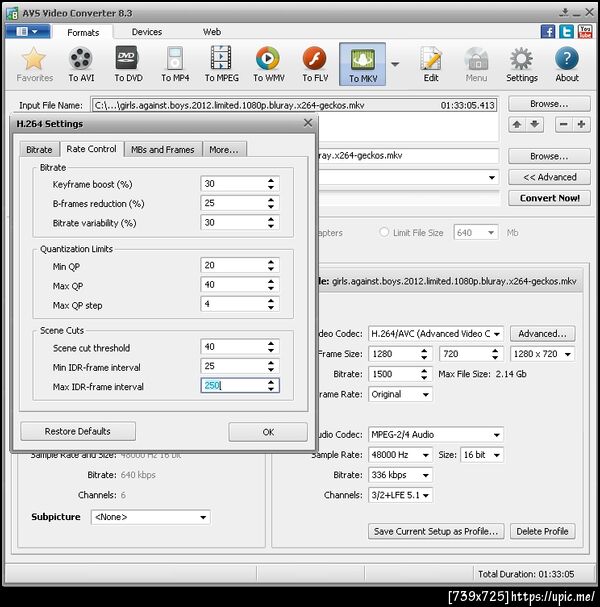Click the download arrow icon in the title bar
The width and height of the screenshot is (600, 607).
(x=564, y=12)
